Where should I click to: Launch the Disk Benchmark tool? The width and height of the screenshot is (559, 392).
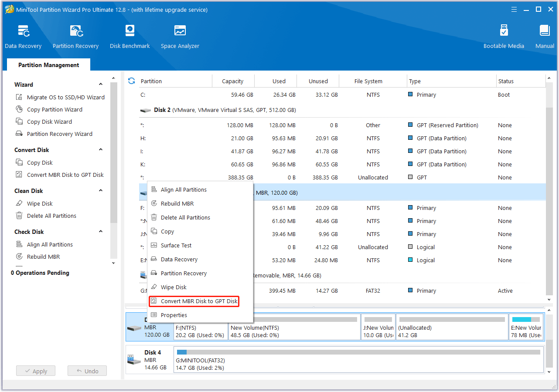[130, 37]
